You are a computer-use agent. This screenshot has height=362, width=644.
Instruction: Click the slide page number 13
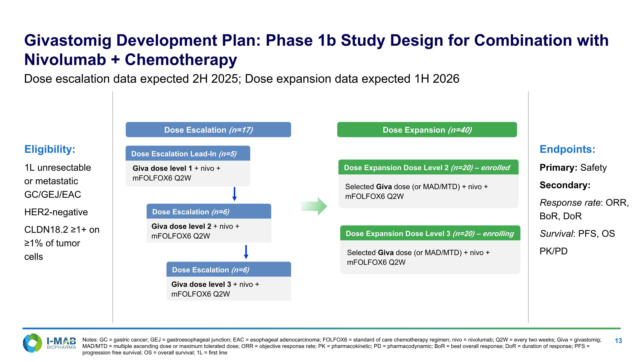click(618, 341)
